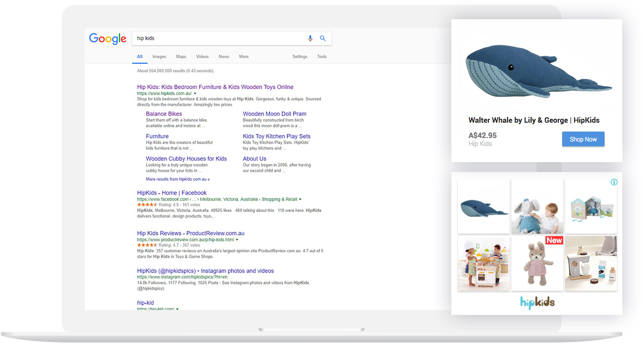Viewport: 644px width, 344px height.
Task: Open the About Us sitelink
Action: [255, 159]
